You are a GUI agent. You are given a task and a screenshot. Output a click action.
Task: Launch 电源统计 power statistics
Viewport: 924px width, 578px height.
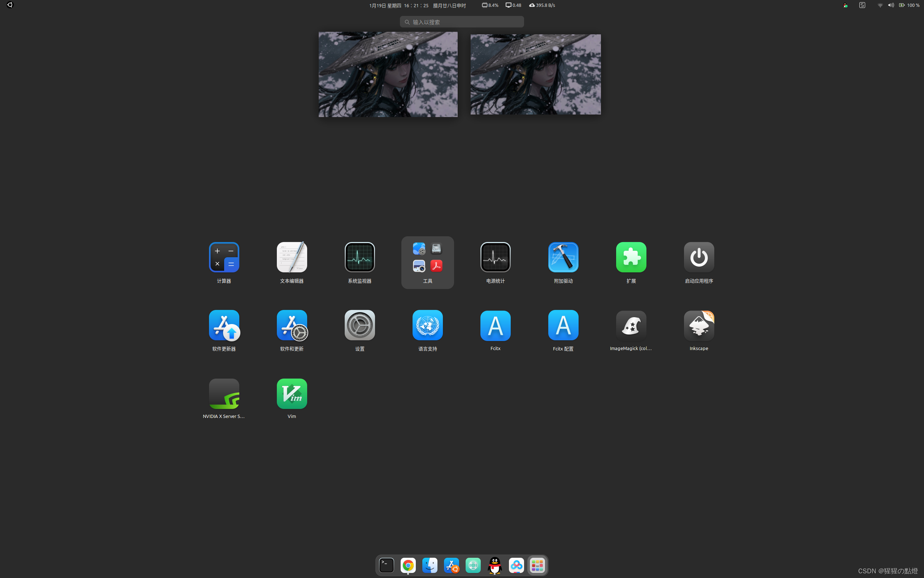[x=495, y=262]
